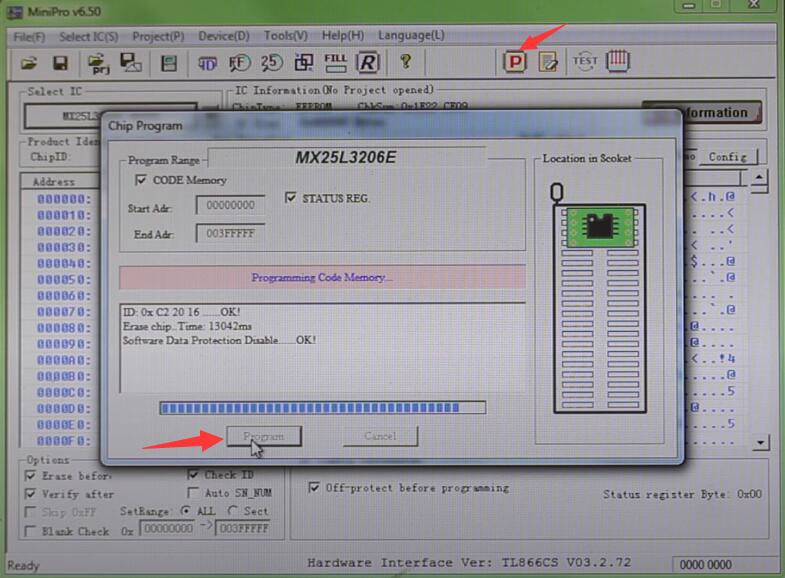Click the Config button

tap(727, 157)
